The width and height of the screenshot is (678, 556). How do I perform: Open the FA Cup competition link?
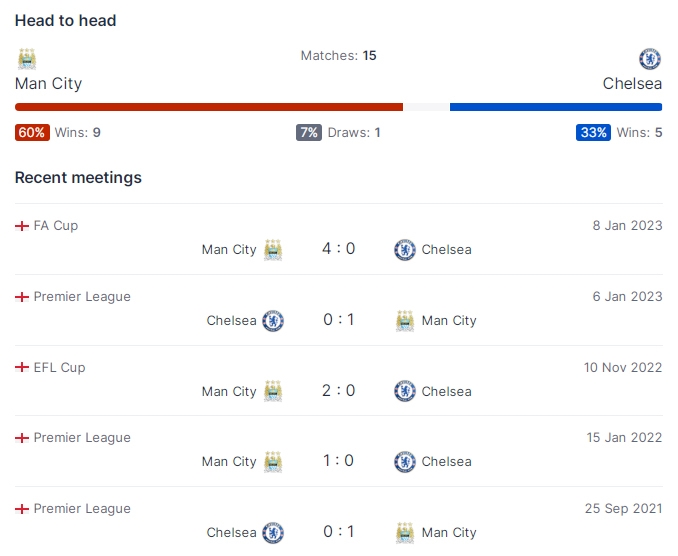56,226
